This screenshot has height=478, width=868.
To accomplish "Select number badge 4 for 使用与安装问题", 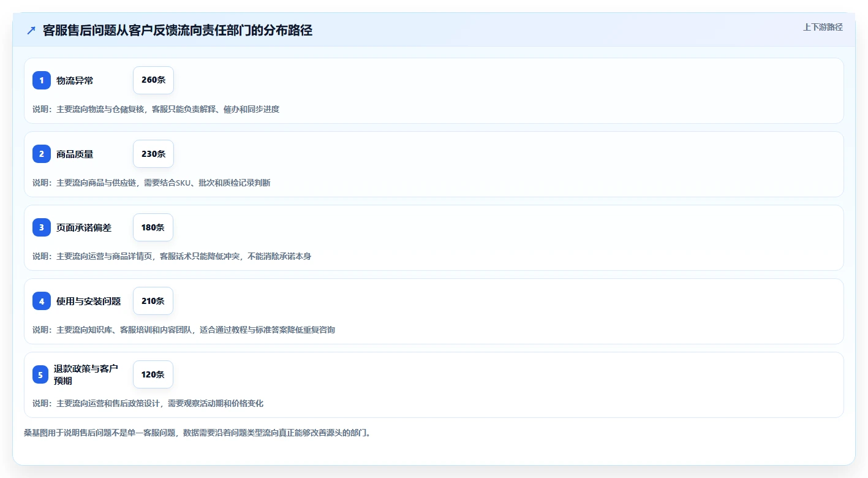I will click(42, 301).
